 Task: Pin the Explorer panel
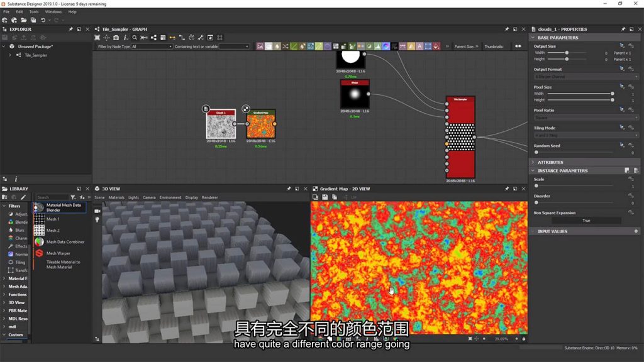tap(70, 29)
